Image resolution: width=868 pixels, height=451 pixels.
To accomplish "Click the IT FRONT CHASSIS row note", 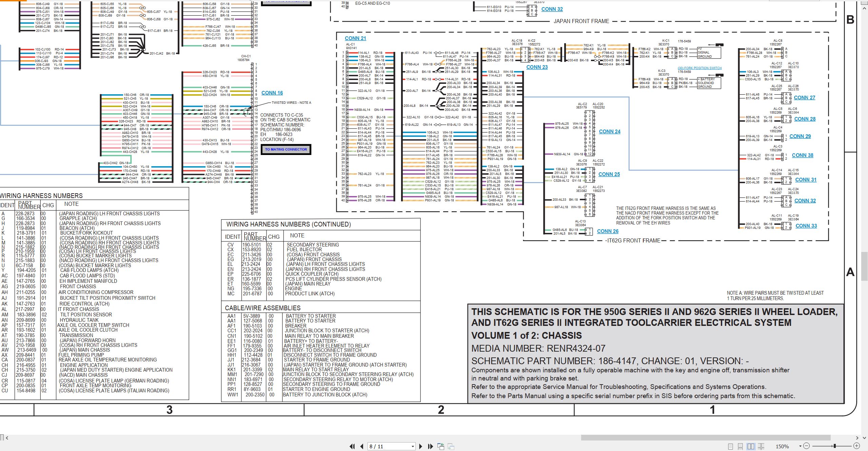I will tap(78, 309).
